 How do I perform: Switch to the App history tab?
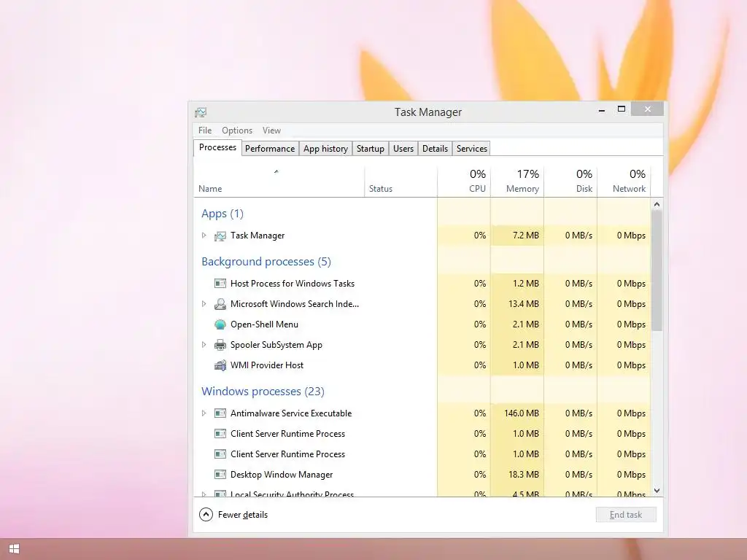click(326, 149)
